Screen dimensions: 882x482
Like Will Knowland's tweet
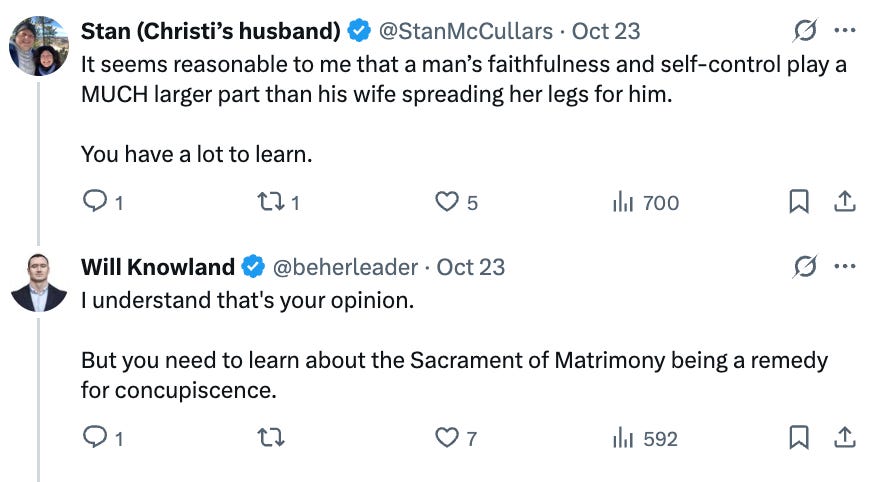(x=446, y=437)
